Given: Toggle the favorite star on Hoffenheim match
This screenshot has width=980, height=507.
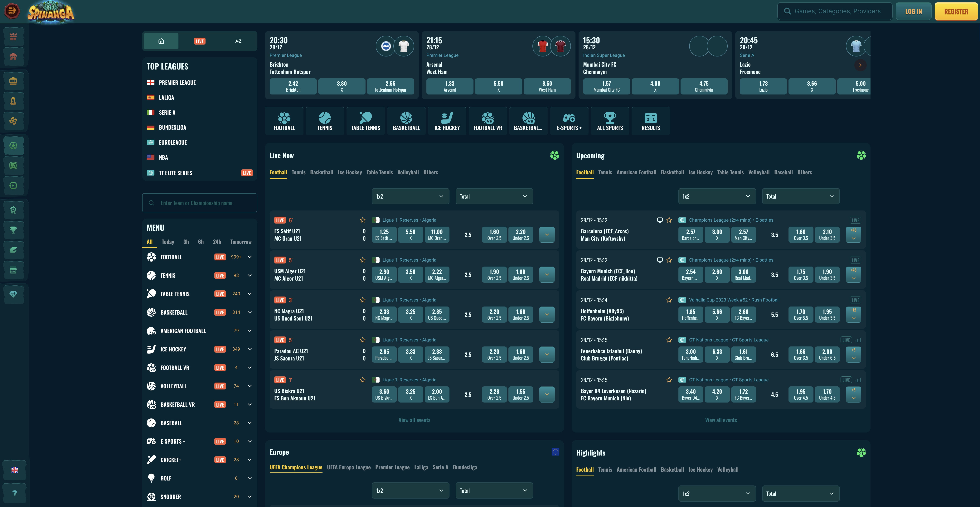Looking at the screenshot, I should coord(669,300).
